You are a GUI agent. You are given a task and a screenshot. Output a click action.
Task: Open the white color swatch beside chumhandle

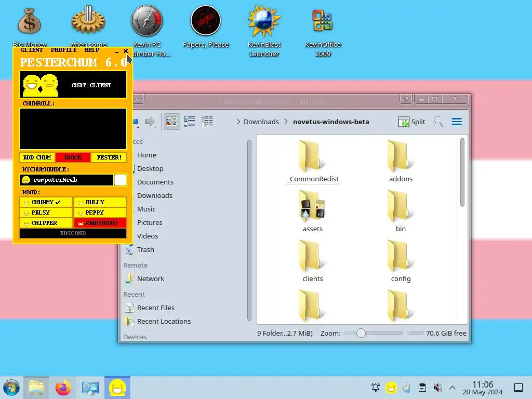tap(120, 180)
